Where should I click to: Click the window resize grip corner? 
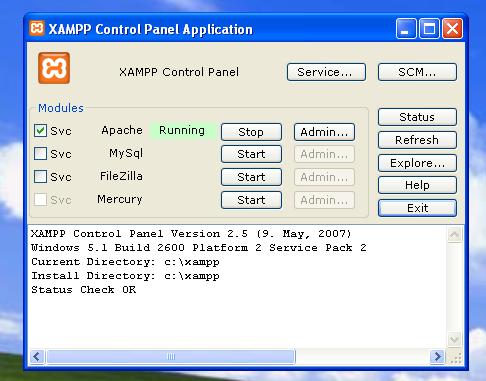[x=455, y=358]
